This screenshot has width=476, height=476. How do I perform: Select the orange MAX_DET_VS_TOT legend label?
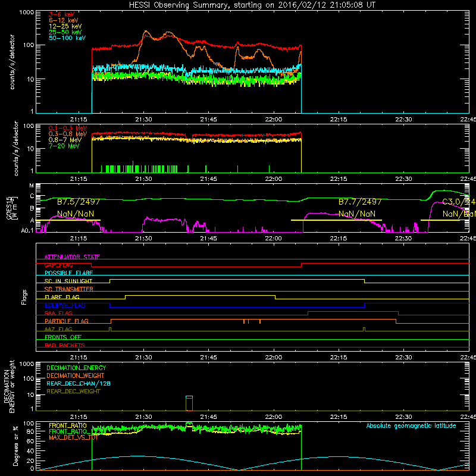[x=73, y=438]
